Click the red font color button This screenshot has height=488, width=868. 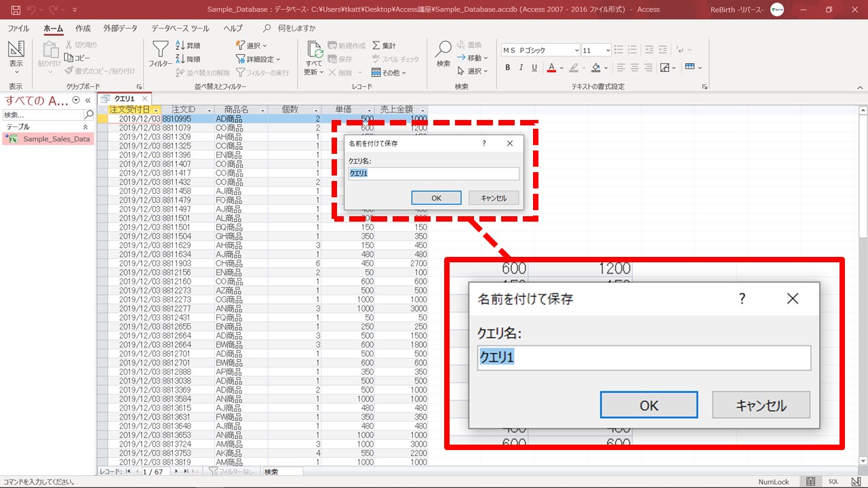point(551,68)
